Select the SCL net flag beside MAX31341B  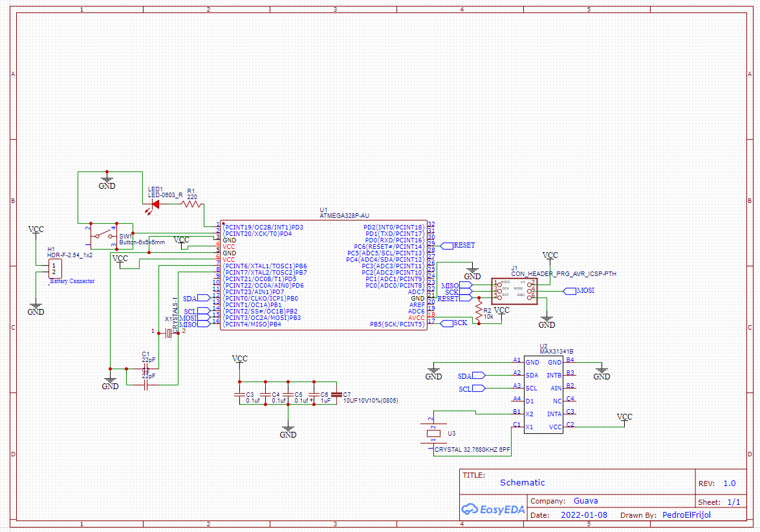(472, 388)
